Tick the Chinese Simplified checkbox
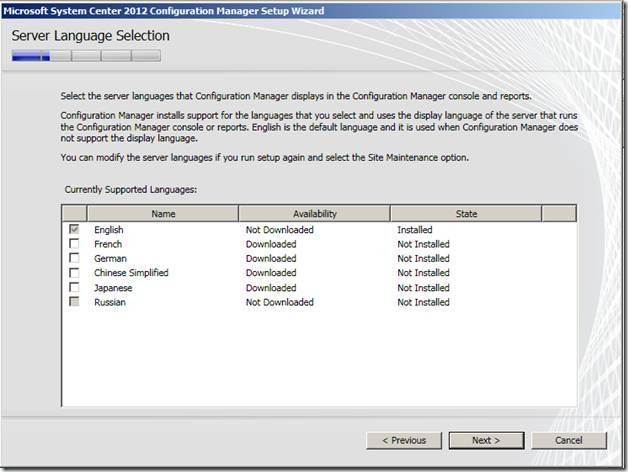This screenshot has height=472, width=628. click(74, 273)
